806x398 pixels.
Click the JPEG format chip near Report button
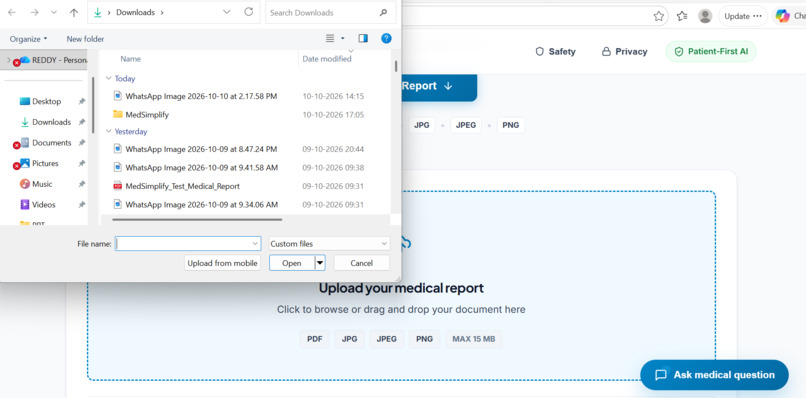[466, 125]
